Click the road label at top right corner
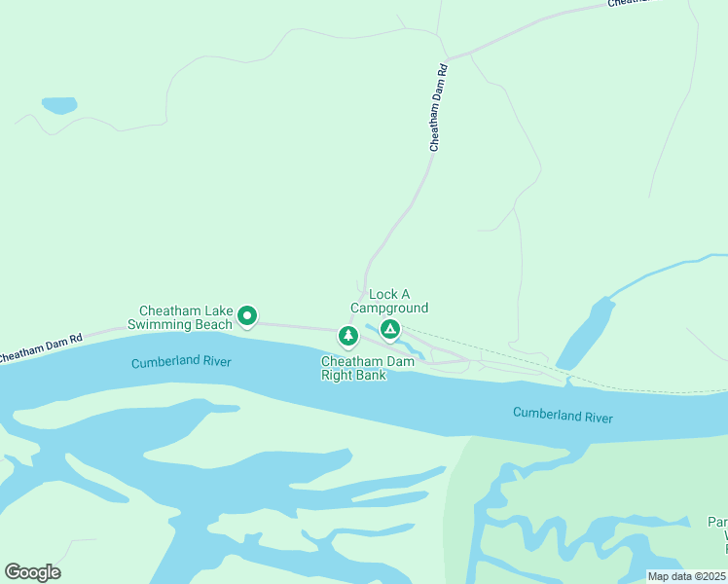 [633, 3]
